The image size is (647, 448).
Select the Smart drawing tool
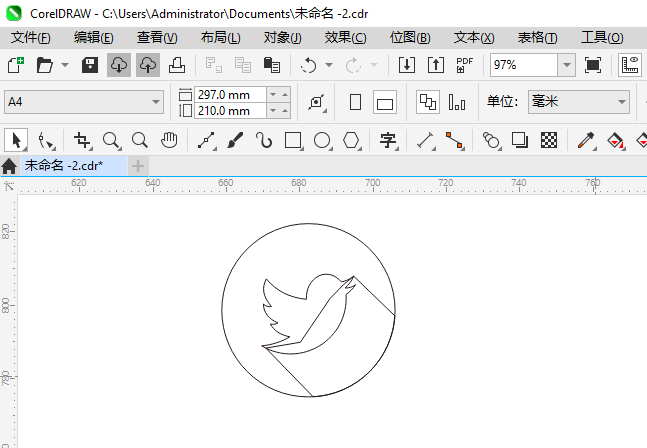[x=264, y=140]
